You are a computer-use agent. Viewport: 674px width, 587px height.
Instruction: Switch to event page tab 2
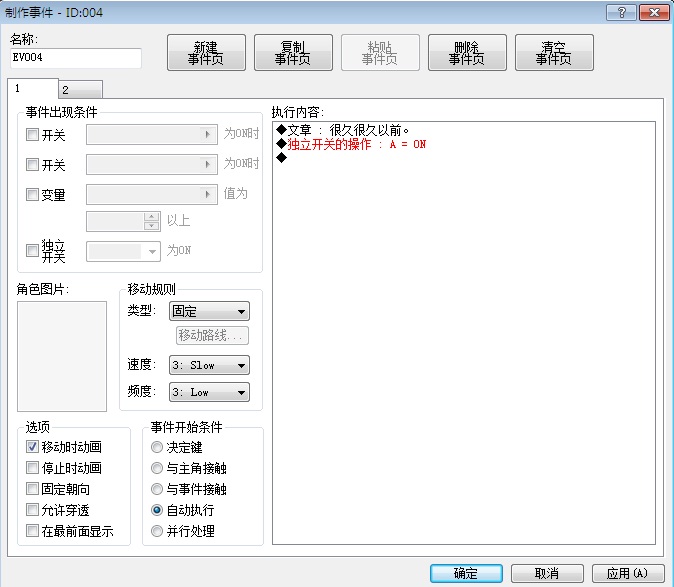[x=80, y=90]
